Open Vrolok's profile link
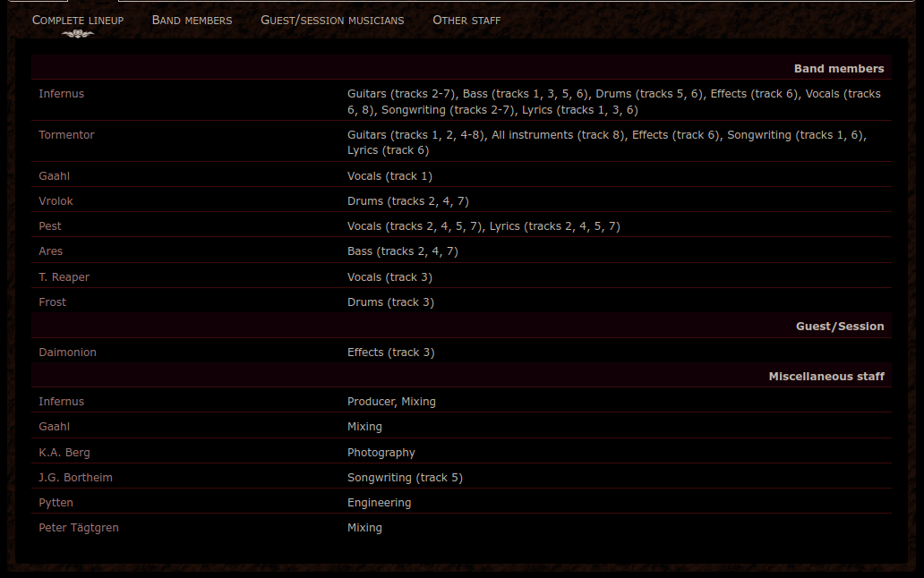Image resolution: width=924 pixels, height=578 pixels. click(x=56, y=201)
